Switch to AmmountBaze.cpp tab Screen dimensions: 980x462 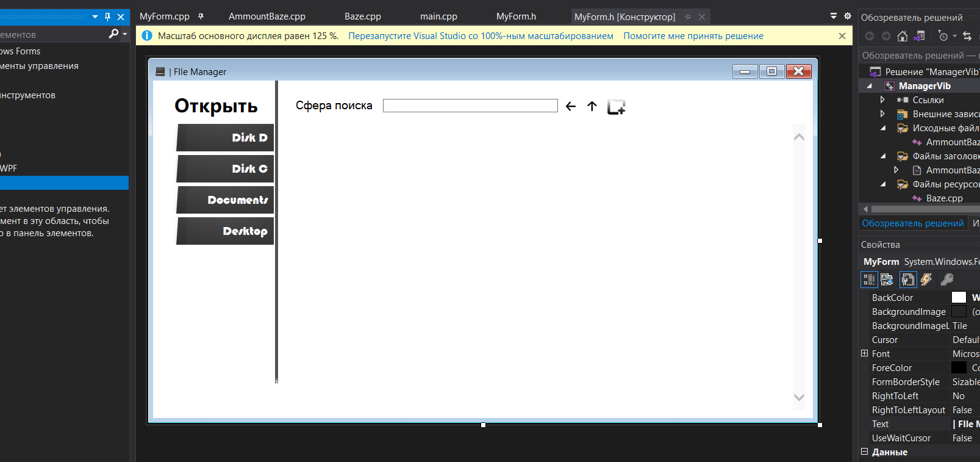[267, 16]
